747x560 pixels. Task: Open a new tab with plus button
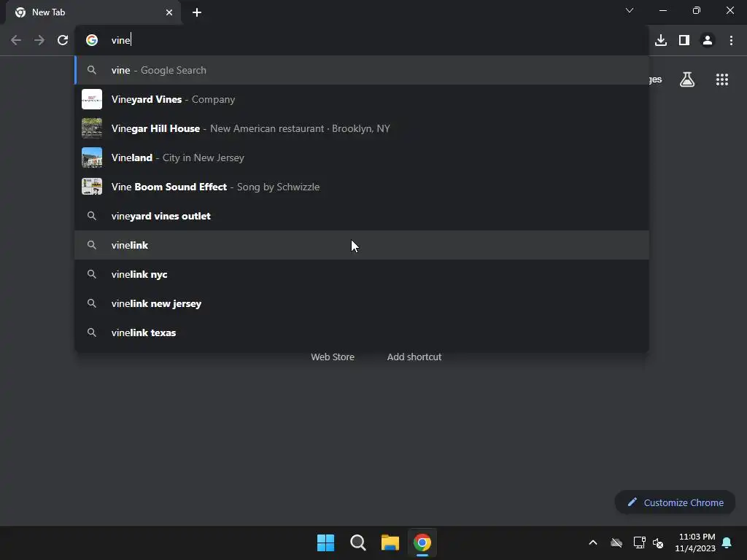[x=197, y=12]
